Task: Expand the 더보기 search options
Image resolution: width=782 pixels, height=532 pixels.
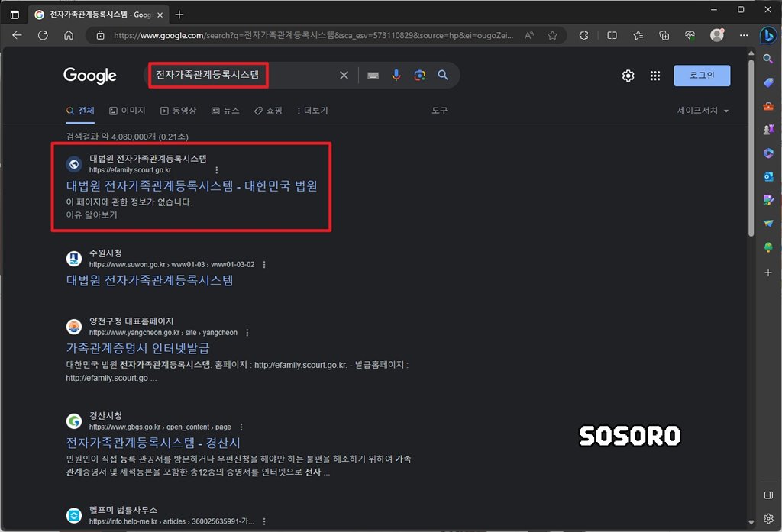Action: [x=312, y=111]
